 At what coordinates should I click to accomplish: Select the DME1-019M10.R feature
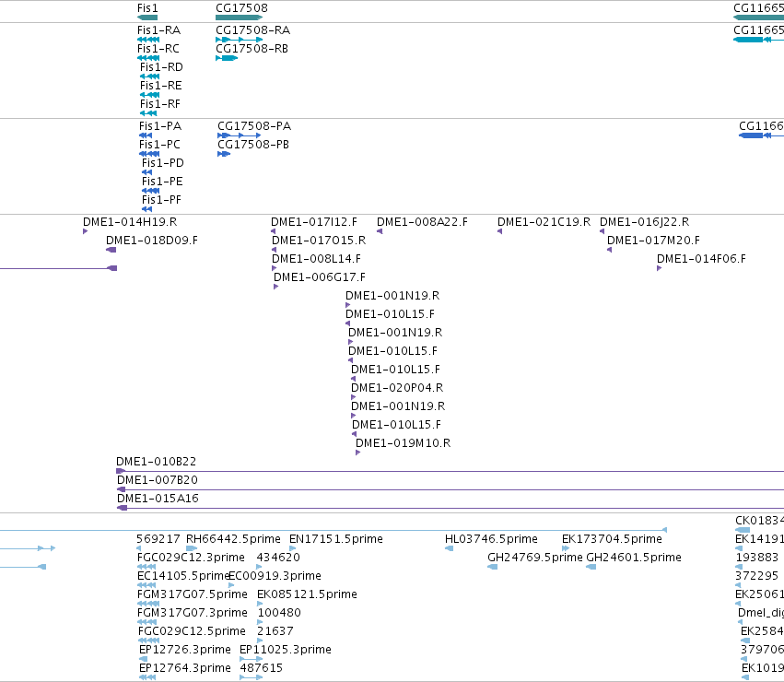point(358,453)
